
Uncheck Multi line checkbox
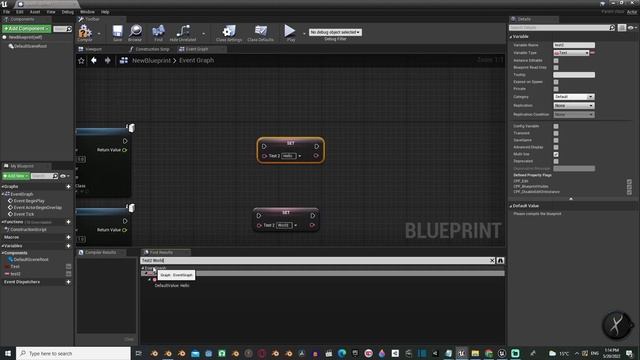pyautogui.click(x=556, y=154)
